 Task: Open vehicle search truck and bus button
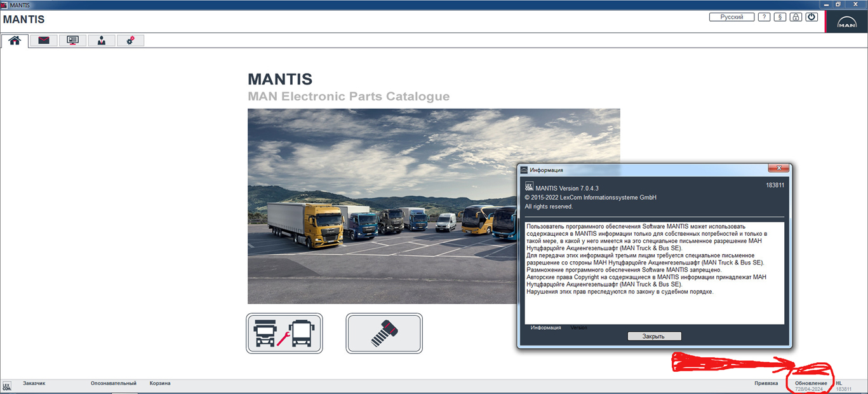(x=284, y=333)
